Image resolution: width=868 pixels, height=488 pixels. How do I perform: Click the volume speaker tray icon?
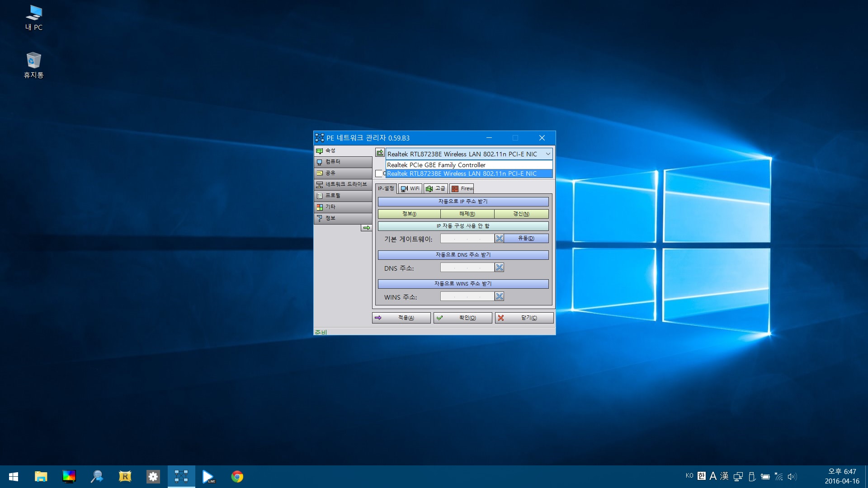tap(792, 476)
